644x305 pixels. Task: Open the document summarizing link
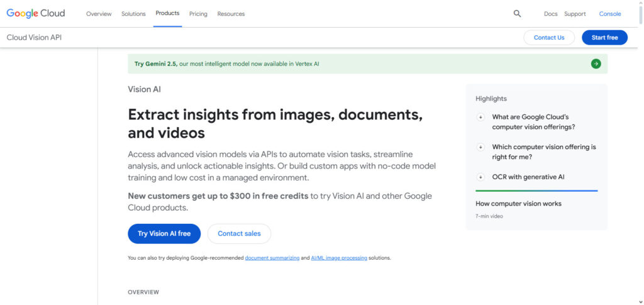click(x=272, y=258)
